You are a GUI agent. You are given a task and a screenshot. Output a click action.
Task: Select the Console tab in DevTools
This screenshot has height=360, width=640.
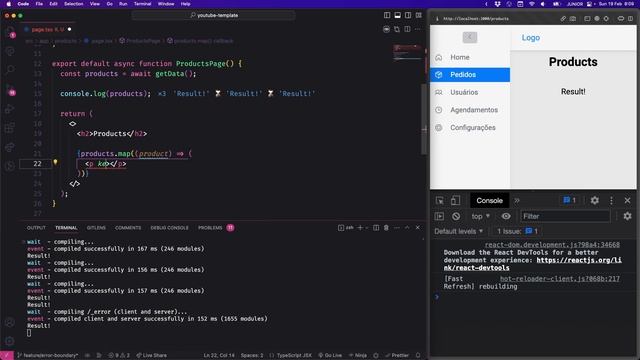click(489, 200)
